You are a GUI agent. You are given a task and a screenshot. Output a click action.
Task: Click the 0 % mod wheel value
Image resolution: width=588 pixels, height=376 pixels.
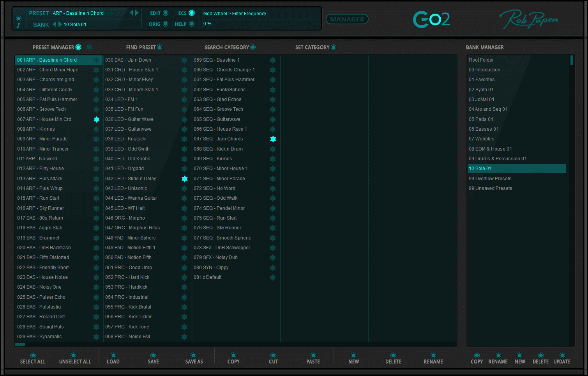[x=207, y=24]
